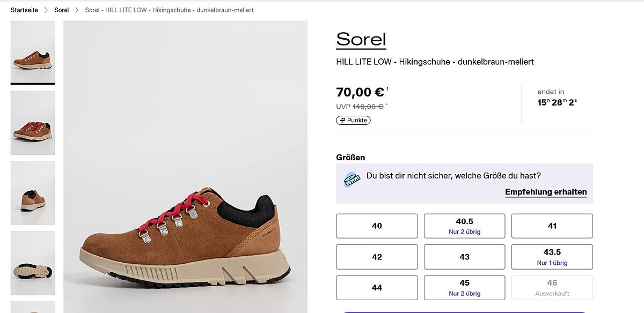
Task: Pick size 42
Action: 377,257
